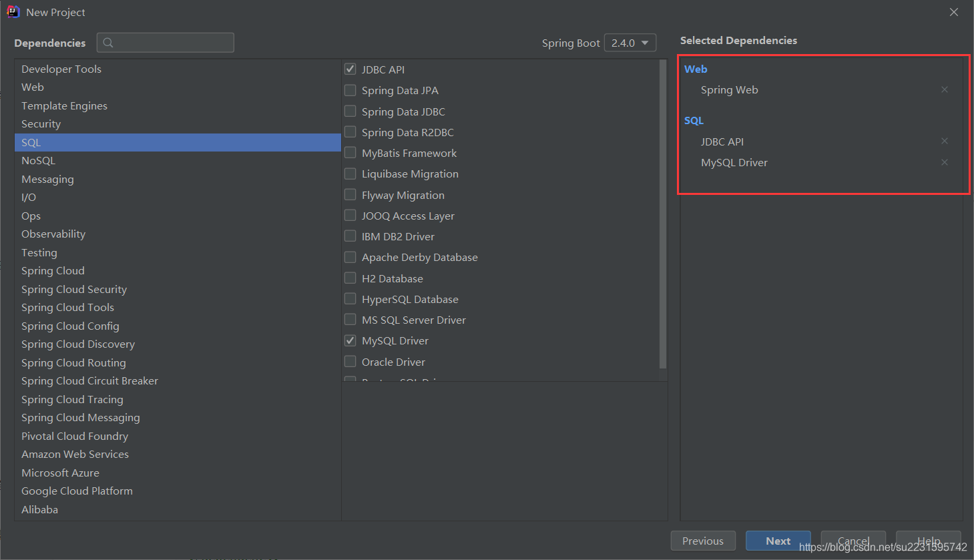Select MySQL Driver in Selected Dependencies panel

click(734, 162)
